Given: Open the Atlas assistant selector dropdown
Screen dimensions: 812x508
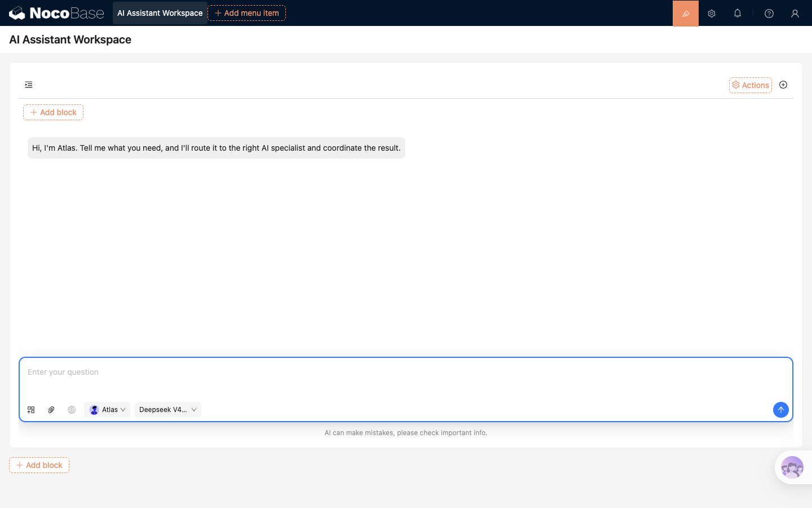Looking at the screenshot, I should tap(107, 410).
